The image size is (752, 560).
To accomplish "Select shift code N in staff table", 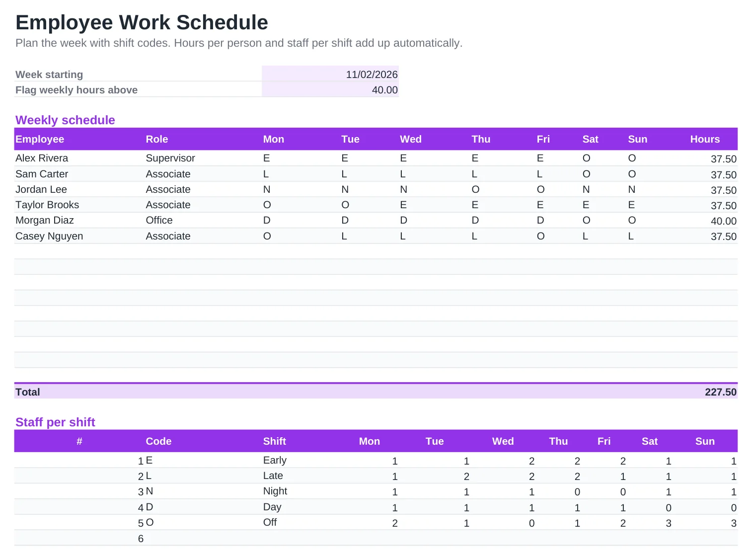I will [150, 491].
